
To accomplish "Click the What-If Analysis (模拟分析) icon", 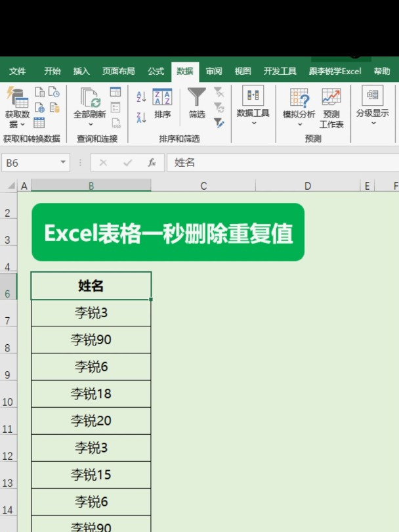I will tap(299, 98).
